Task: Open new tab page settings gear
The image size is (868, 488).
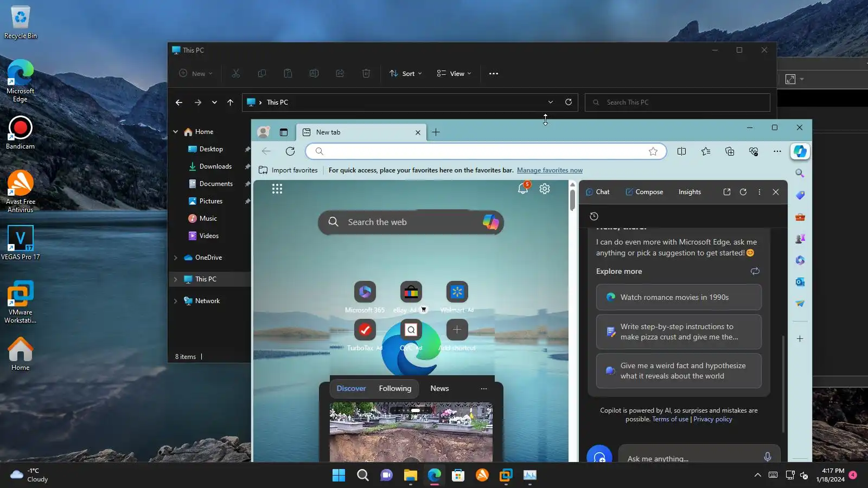Action: tap(545, 188)
